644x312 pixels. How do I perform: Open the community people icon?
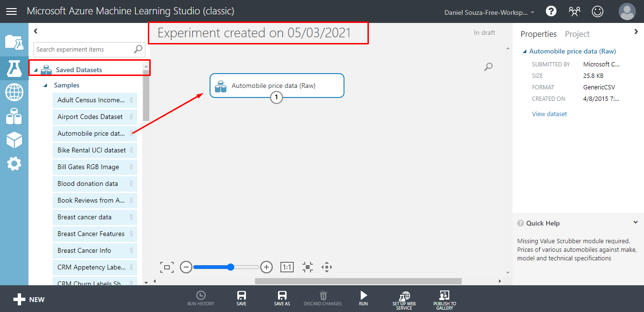click(575, 11)
